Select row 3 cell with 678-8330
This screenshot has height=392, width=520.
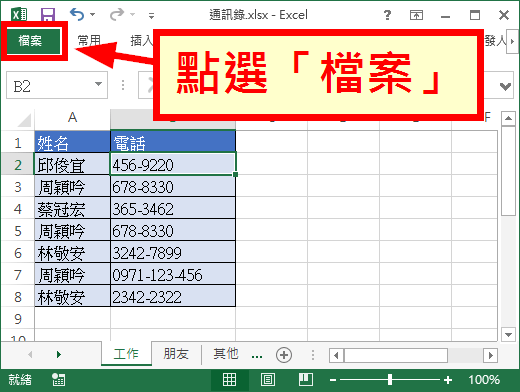[x=173, y=186]
